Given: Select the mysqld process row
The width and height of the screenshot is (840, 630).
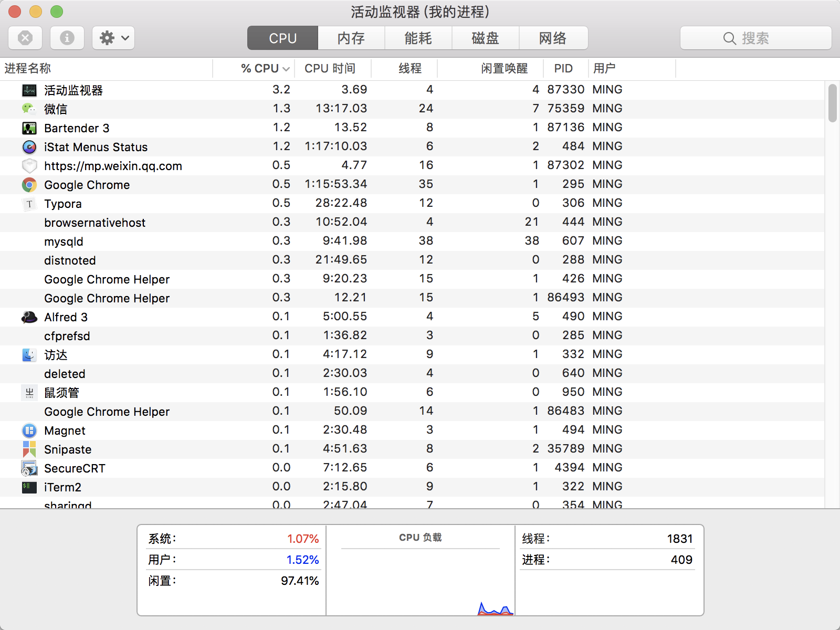Looking at the screenshot, I should 412,241.
